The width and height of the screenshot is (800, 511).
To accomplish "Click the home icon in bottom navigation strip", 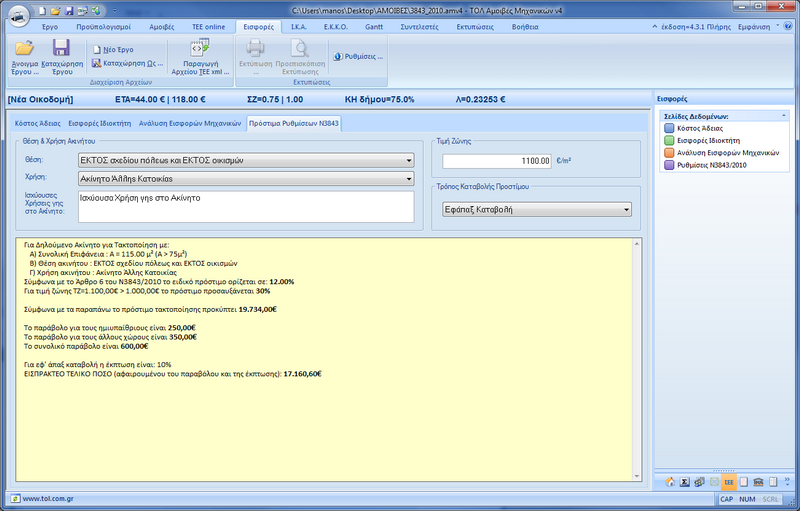I will pos(668,482).
